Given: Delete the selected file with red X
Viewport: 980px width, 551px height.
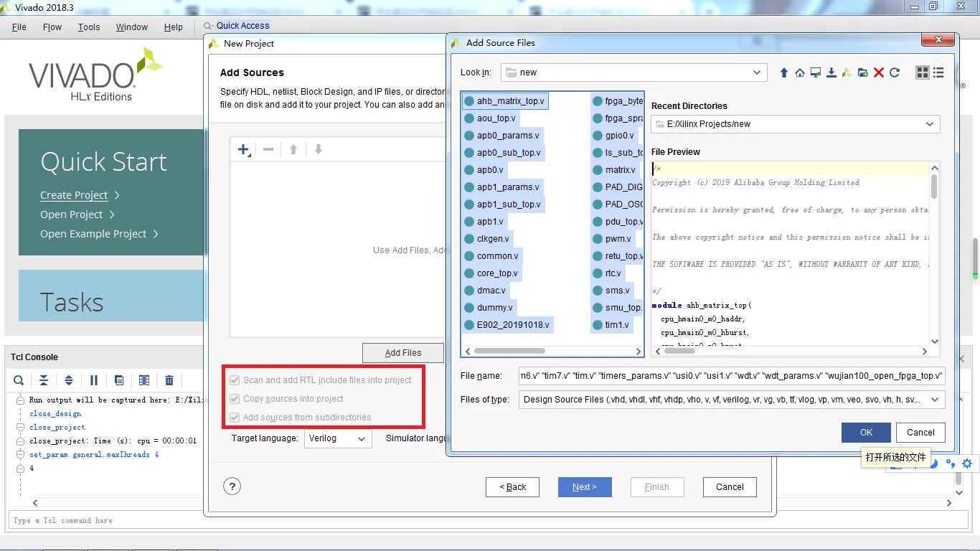Looking at the screenshot, I should pyautogui.click(x=878, y=72).
